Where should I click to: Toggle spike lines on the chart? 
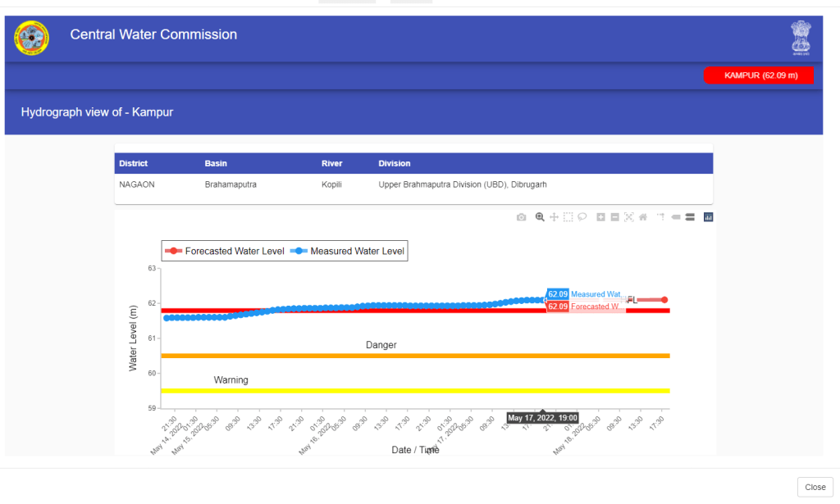(x=661, y=217)
